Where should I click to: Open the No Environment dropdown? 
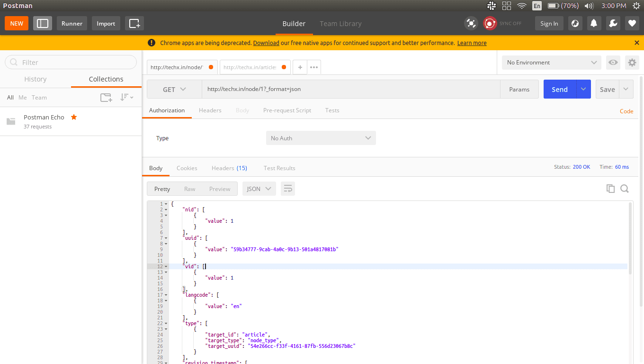552,63
